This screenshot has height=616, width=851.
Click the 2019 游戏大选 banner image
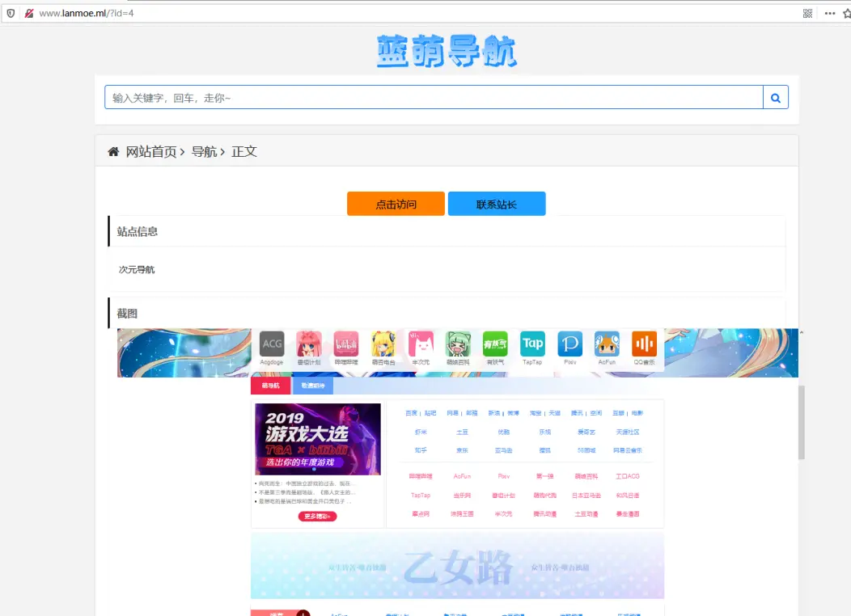pos(317,439)
